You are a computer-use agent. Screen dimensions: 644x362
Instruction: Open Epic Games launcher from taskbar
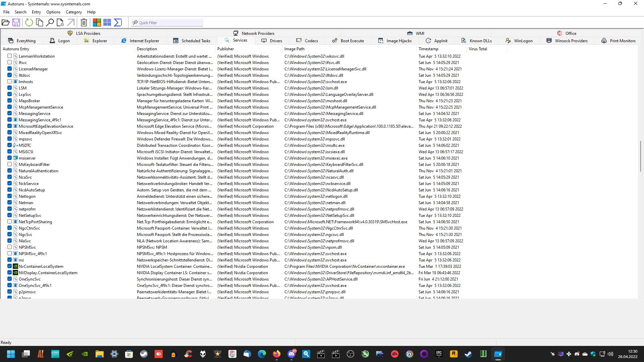pos(439,354)
